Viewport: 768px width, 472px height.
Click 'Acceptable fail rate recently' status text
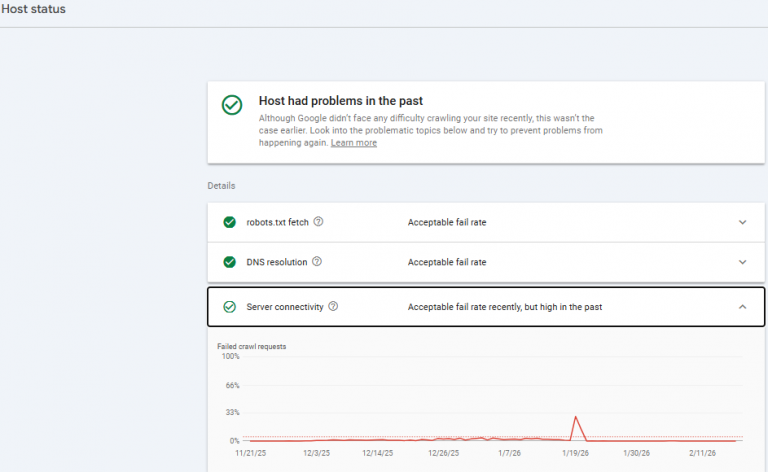coord(504,307)
